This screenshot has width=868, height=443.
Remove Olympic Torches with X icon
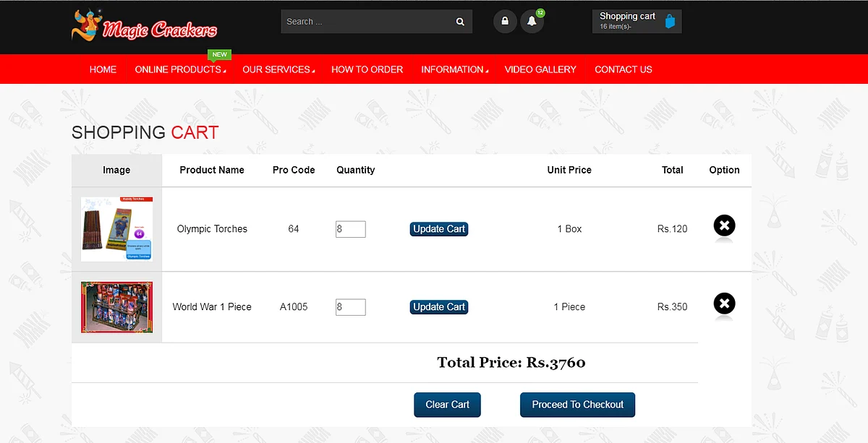pos(724,226)
